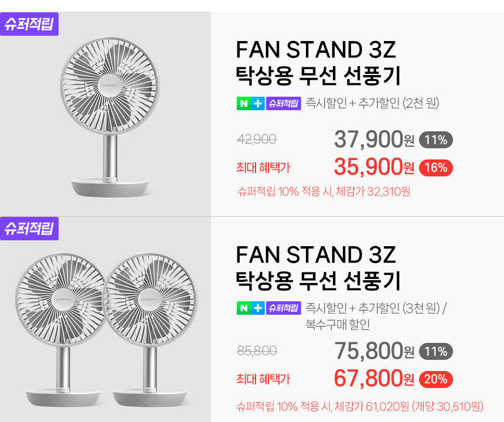The width and height of the screenshot is (504, 422).
Task: Click the blue plus icon in the first listing
Action: pyautogui.click(x=257, y=104)
